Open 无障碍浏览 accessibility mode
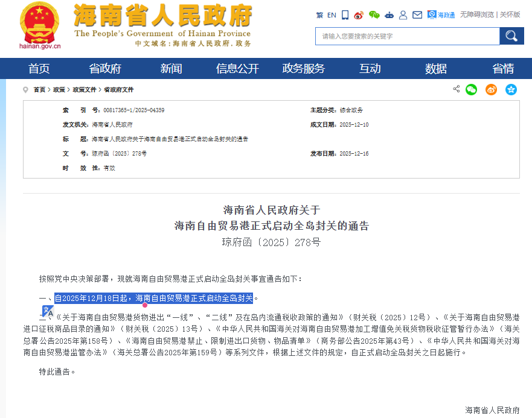 [x=476, y=14]
